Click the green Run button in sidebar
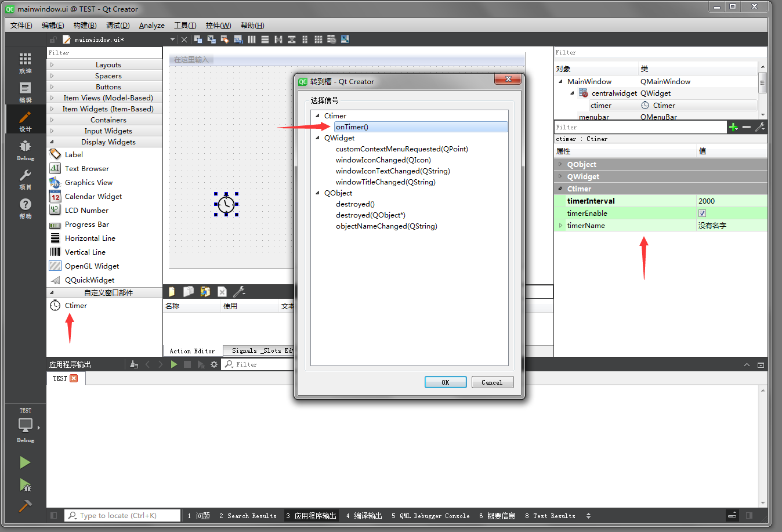Screen dimensions: 782x532 [x=25, y=462]
